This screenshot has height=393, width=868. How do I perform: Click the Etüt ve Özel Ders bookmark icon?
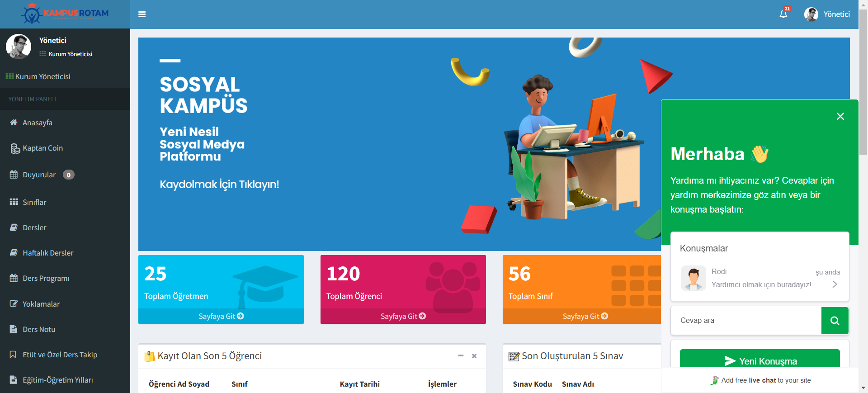click(x=14, y=355)
